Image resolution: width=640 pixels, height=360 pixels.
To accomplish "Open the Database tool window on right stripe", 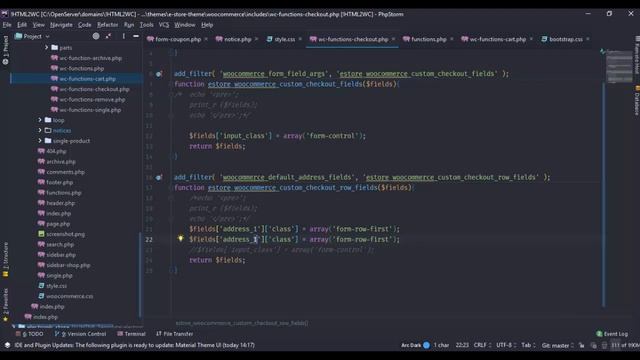I will click(636, 100).
